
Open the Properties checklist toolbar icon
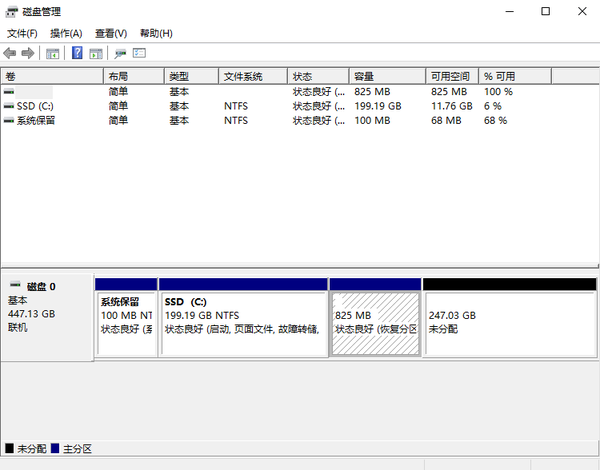(x=139, y=53)
